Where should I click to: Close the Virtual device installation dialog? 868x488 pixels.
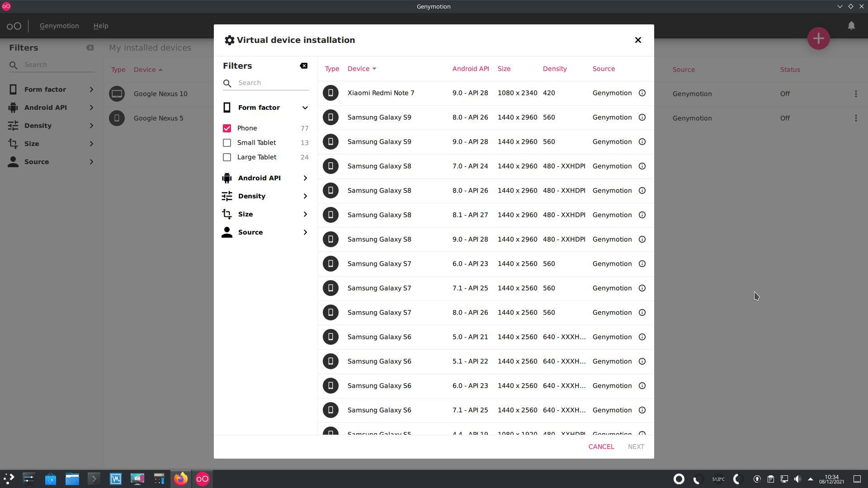(x=638, y=40)
